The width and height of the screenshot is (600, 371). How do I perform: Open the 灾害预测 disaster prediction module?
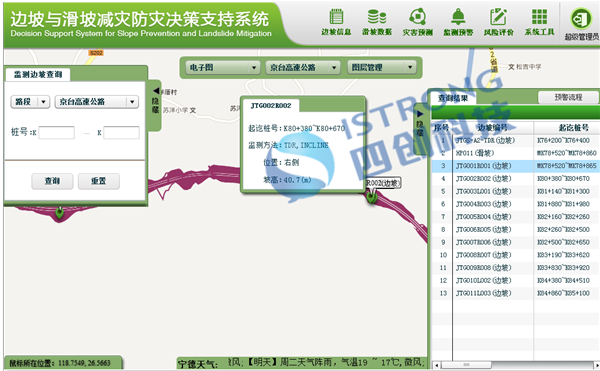click(417, 22)
